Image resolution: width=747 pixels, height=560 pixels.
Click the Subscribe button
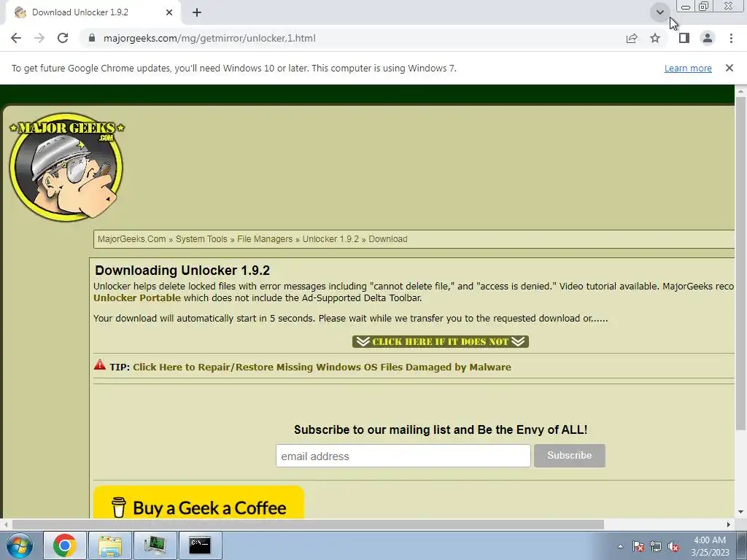click(x=569, y=456)
